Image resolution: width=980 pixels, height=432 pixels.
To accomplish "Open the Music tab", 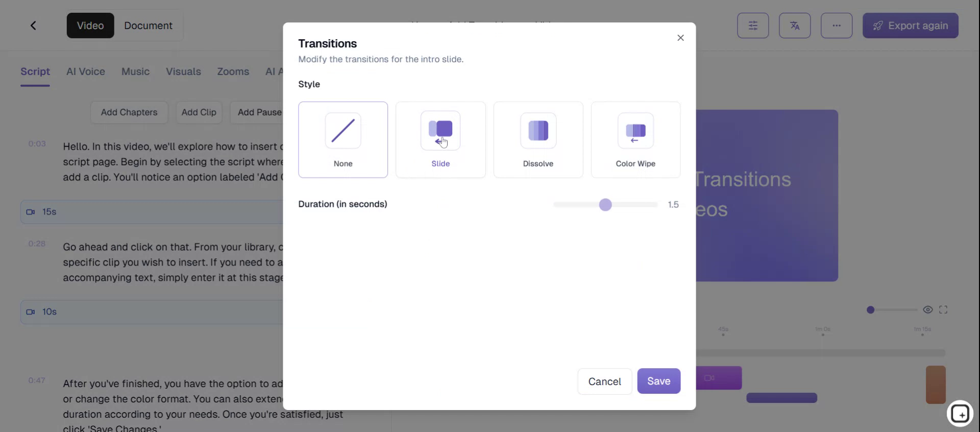I will 135,71.
